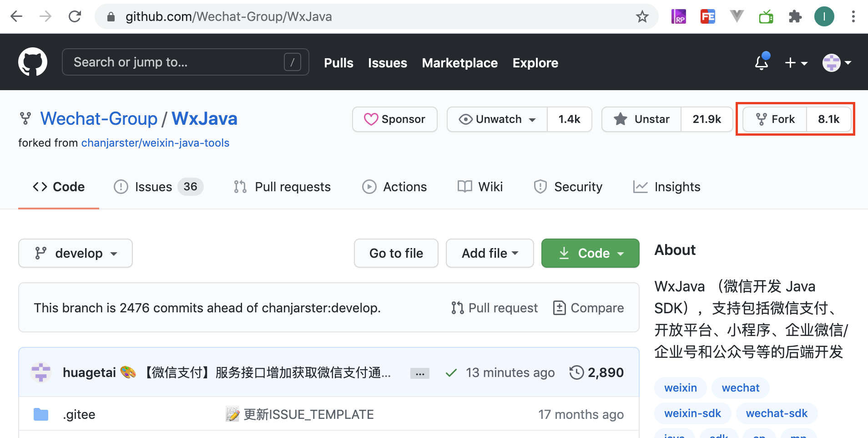
Task: Open notifications bell
Action: pyautogui.click(x=762, y=62)
